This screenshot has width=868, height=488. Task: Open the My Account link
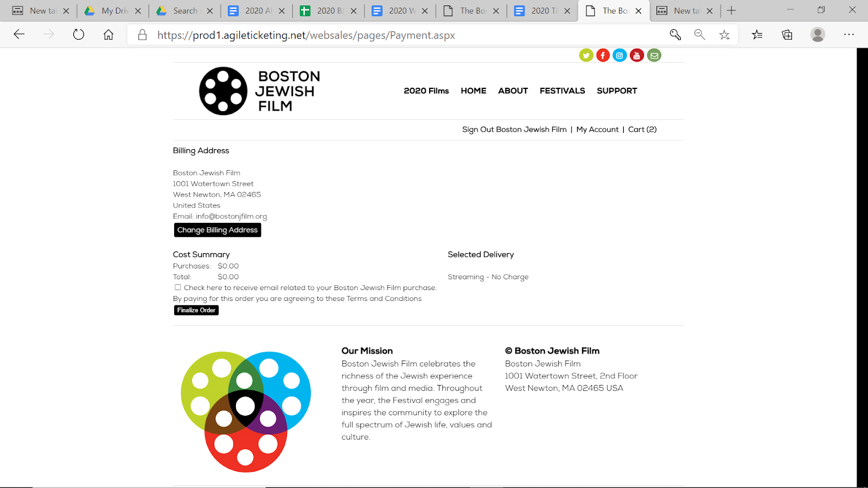coord(597,130)
